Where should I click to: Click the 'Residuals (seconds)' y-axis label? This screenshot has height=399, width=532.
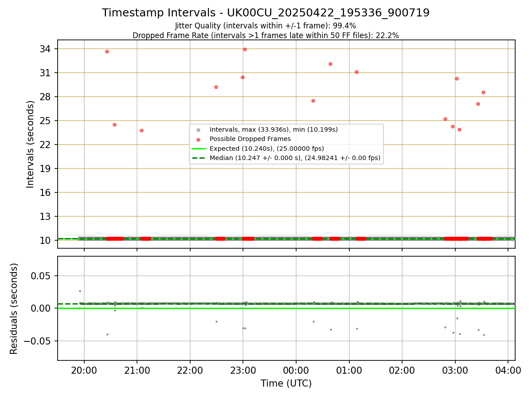pos(14,309)
